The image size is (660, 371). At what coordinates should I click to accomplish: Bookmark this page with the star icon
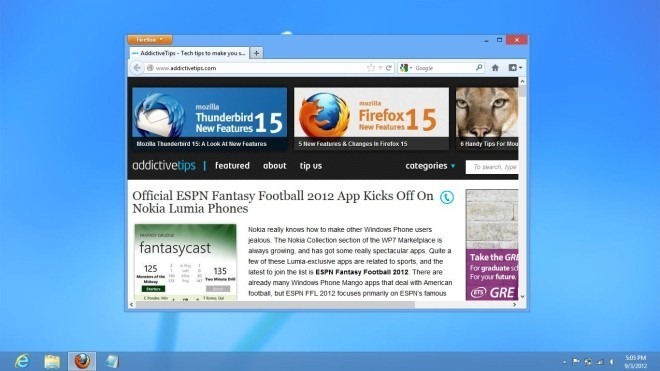point(371,68)
